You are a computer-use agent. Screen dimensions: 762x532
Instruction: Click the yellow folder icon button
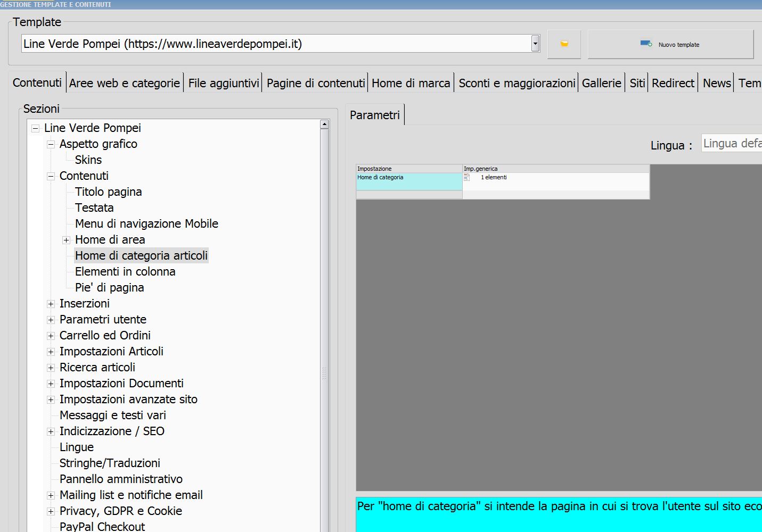click(564, 44)
